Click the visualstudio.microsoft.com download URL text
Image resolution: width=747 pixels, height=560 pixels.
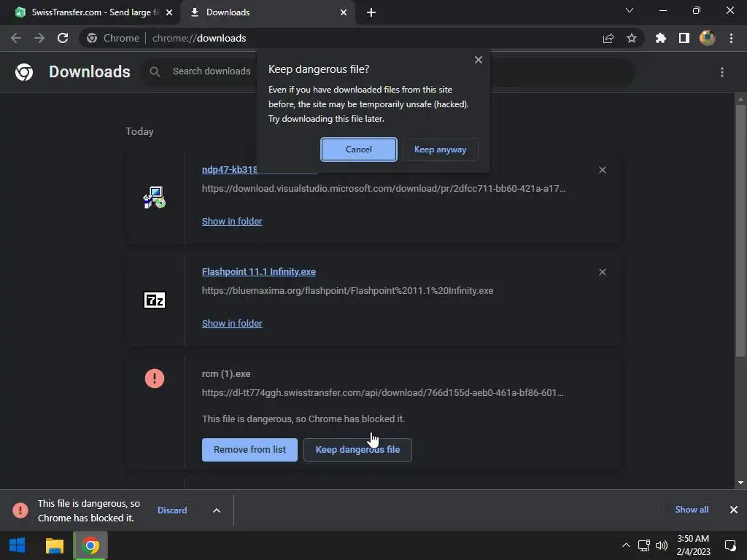coord(384,189)
